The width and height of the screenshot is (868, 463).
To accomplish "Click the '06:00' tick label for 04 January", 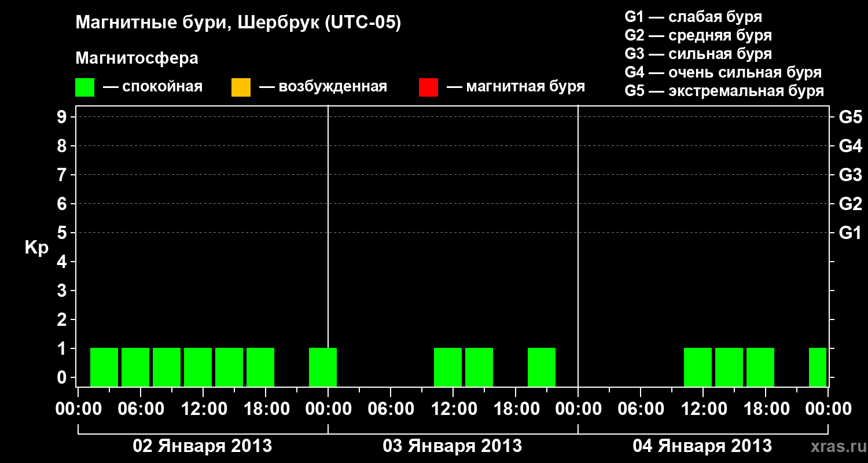I will [641, 409].
